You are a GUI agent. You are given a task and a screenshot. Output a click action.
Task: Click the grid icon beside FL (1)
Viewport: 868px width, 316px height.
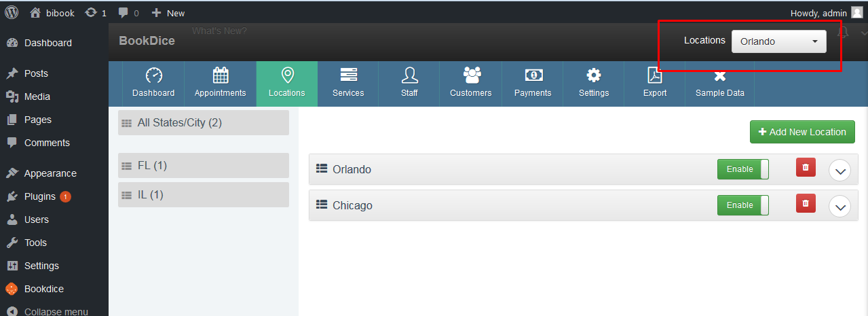coord(127,166)
